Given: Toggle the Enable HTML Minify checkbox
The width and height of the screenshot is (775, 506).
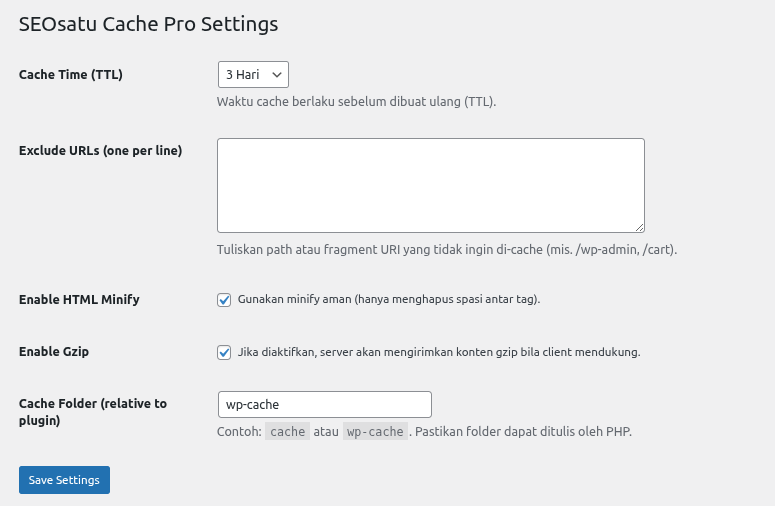Looking at the screenshot, I should point(224,300).
